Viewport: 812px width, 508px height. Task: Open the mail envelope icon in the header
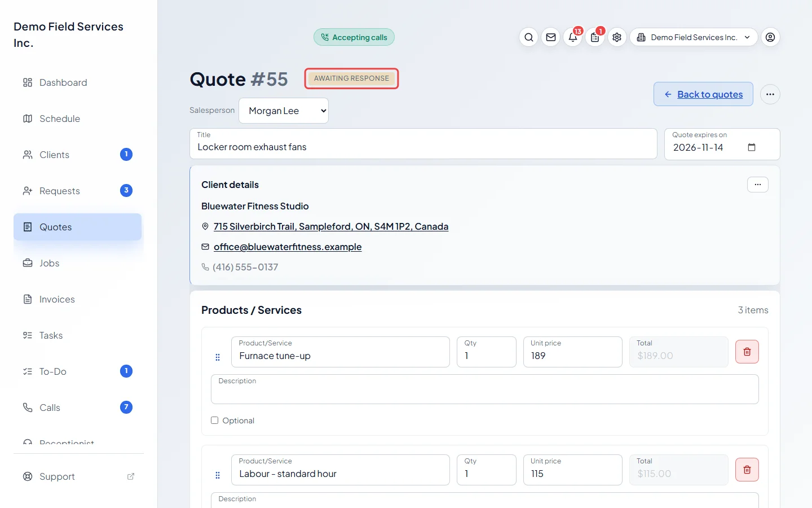pyautogui.click(x=551, y=37)
